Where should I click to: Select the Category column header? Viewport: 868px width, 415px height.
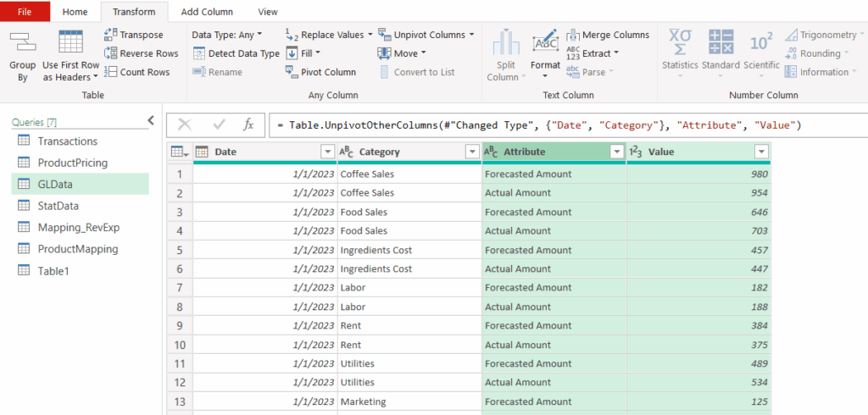tap(409, 152)
